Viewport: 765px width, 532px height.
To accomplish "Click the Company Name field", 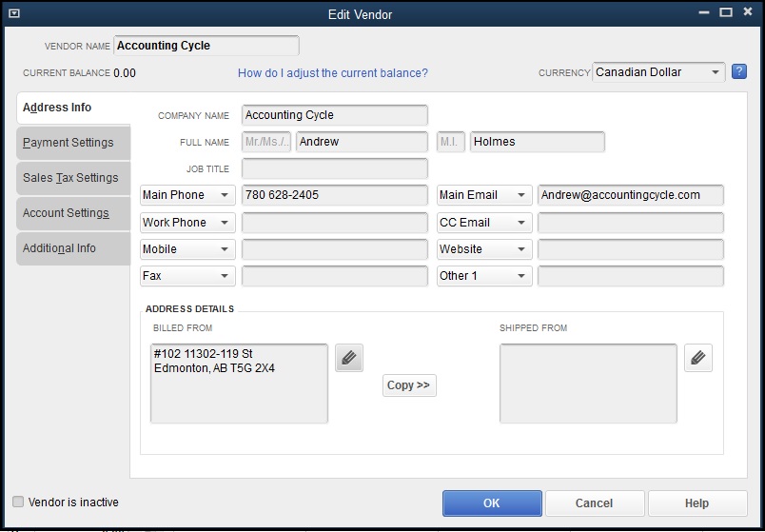I will point(335,115).
